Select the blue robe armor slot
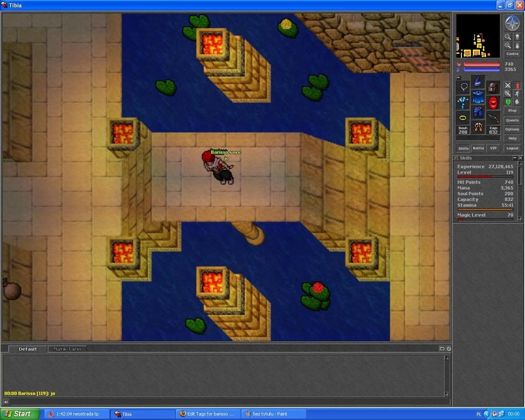The image size is (525, 420). (x=478, y=97)
